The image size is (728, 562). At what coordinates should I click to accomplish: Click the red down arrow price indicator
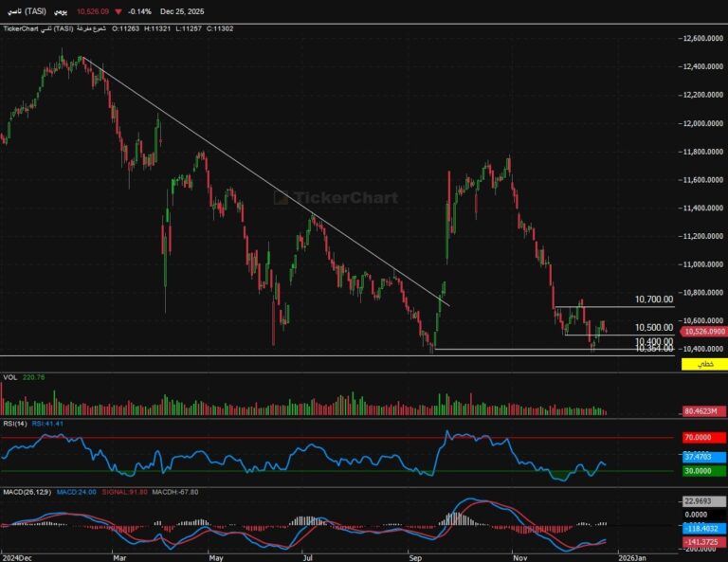coord(116,11)
